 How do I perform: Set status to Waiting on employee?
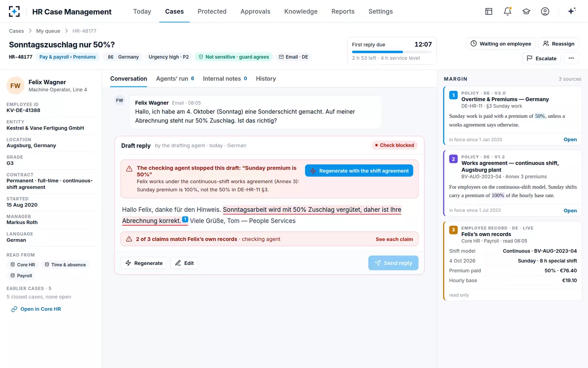501,44
